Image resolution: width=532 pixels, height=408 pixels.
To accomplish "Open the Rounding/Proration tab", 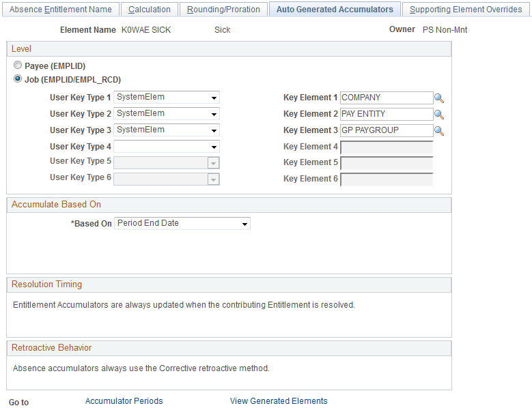I will (223, 9).
